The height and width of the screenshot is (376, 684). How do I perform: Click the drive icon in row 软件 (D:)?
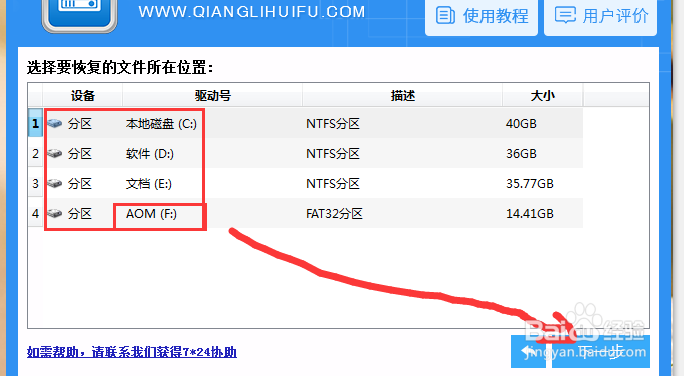coord(55,154)
